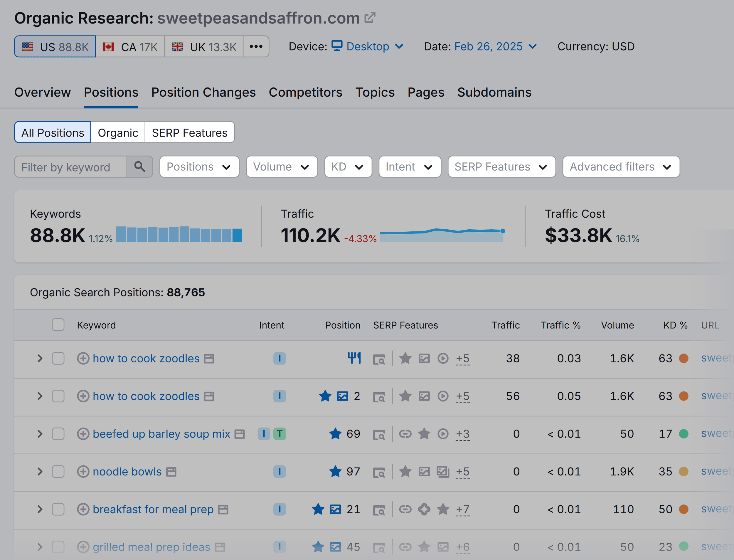Image resolution: width=734 pixels, height=560 pixels.
Task: Check the checkbox next to breakfast for meal prep
Action: click(58, 509)
